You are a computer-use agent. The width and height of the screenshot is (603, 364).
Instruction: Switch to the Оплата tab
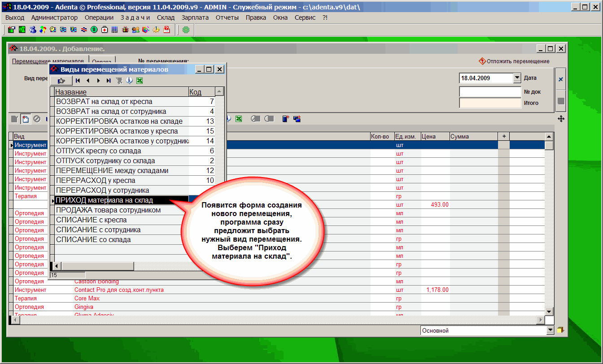102,62
